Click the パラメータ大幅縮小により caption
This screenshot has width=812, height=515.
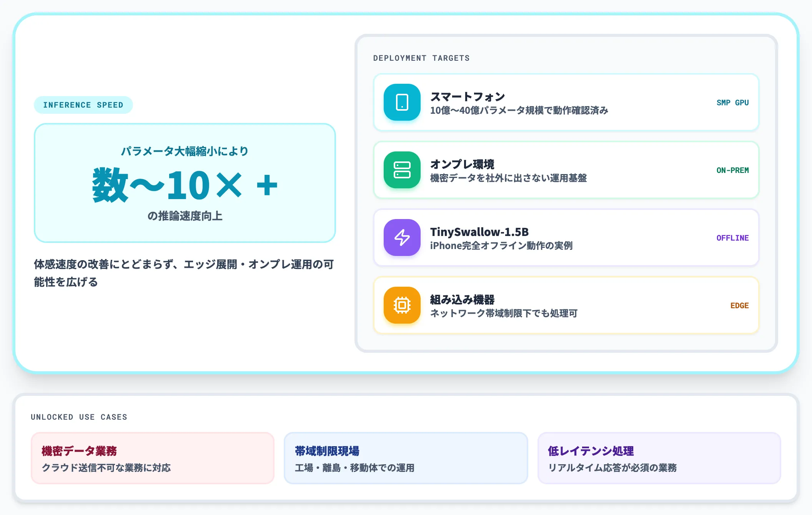pos(185,151)
